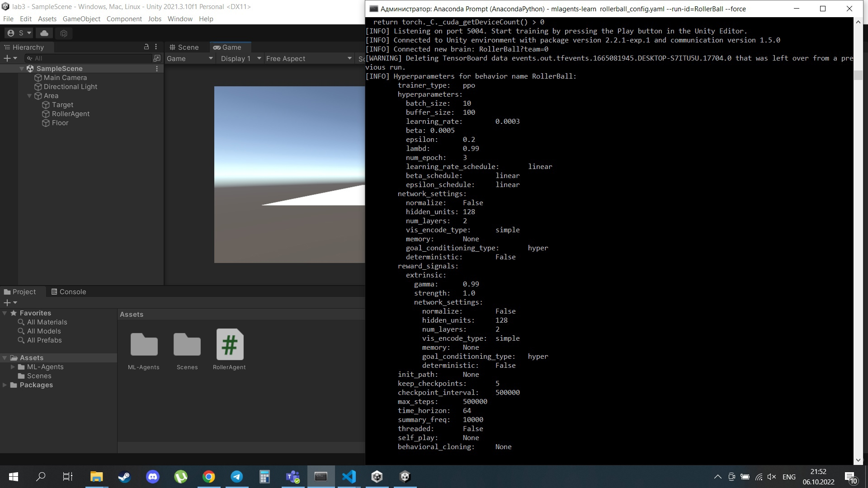Expand the Packages folder in Project
This screenshot has width=868, height=488.
(x=5, y=385)
